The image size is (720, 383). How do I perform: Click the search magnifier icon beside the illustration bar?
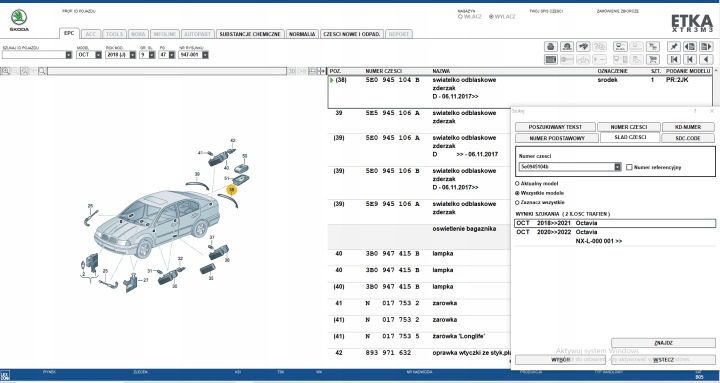[x=42, y=71]
